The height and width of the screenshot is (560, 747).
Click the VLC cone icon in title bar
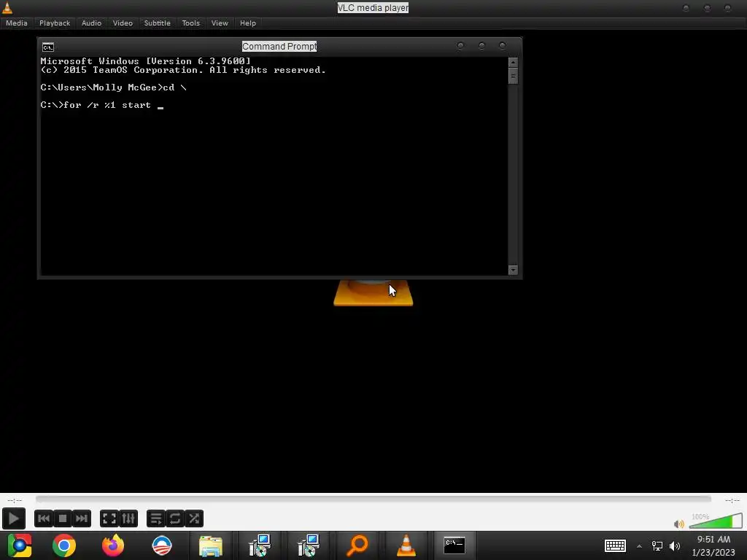[7, 7]
